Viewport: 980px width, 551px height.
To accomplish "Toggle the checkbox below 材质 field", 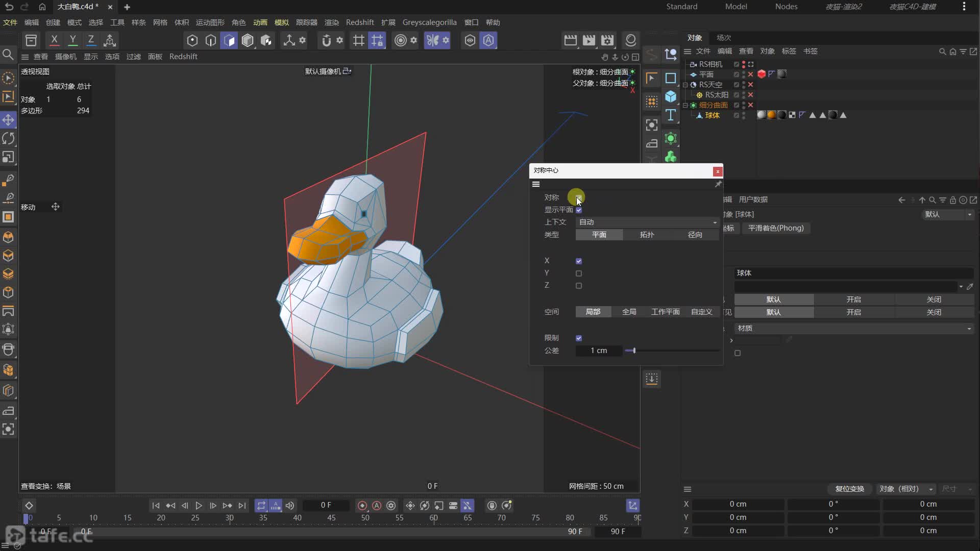I will [738, 353].
